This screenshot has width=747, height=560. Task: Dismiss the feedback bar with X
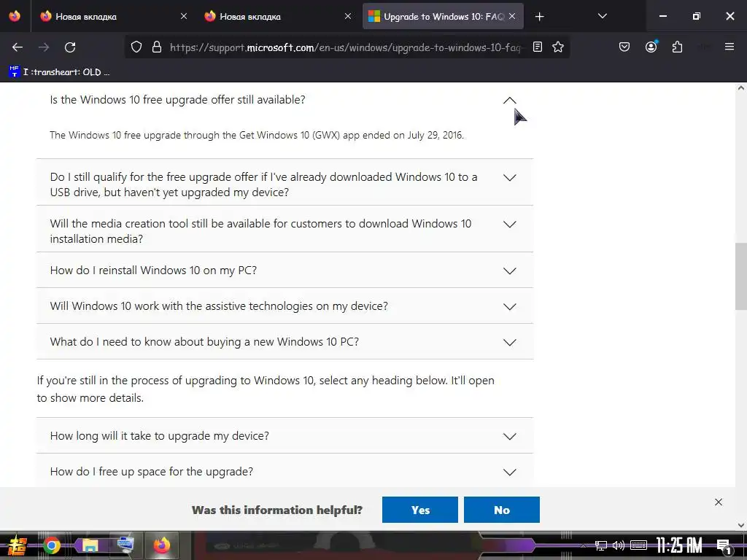tap(719, 502)
